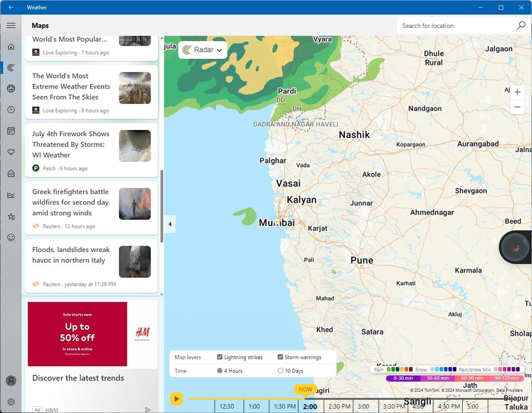Open hourly forecast clock icon

pos(11,110)
